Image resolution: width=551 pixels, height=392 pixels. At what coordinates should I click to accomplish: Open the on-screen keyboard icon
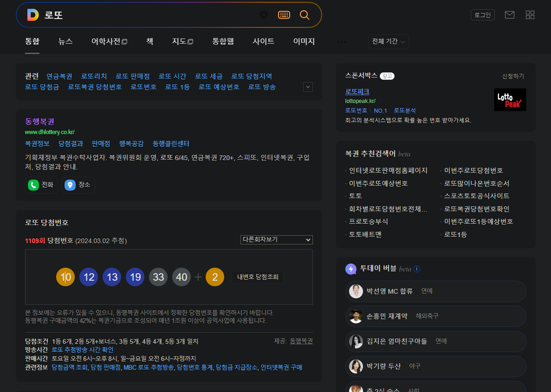(x=284, y=15)
